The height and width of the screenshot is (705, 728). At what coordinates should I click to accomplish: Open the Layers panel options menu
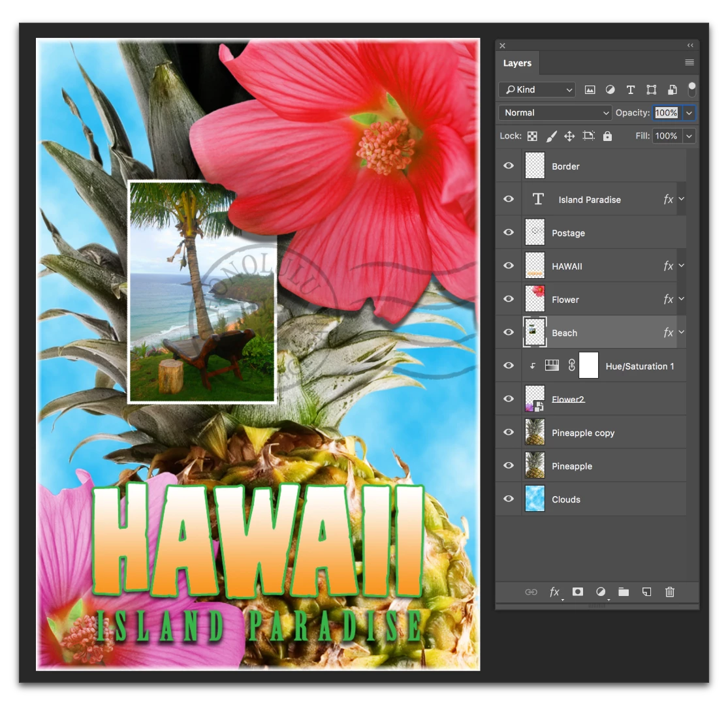click(689, 62)
